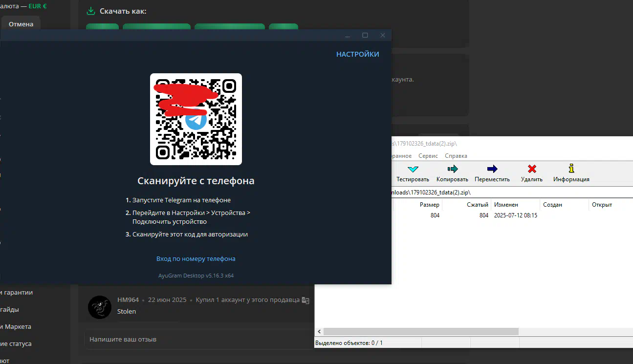Minimize the AyuGram window
Screen dimensions: 633x364
pyautogui.click(x=348, y=35)
